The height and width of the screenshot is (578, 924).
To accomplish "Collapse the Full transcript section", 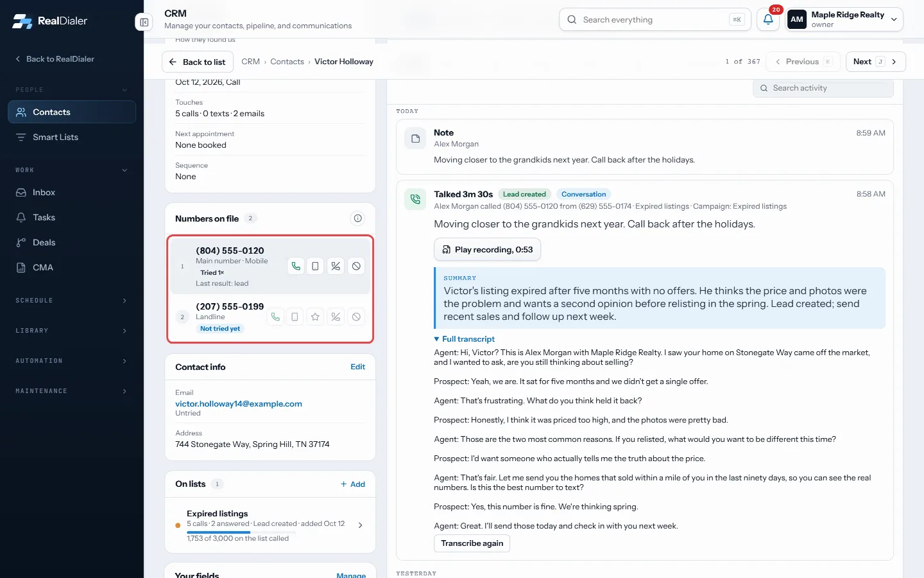I will [x=465, y=339].
